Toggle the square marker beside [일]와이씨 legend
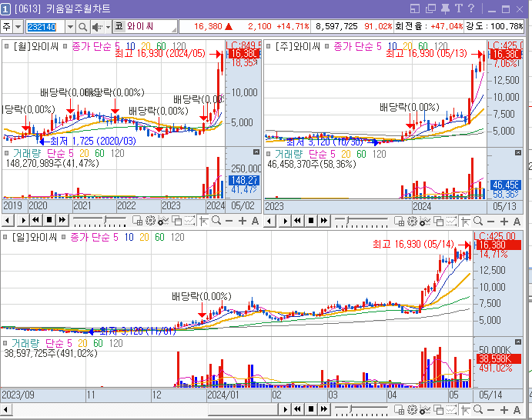532x420 pixels. pos(5,237)
